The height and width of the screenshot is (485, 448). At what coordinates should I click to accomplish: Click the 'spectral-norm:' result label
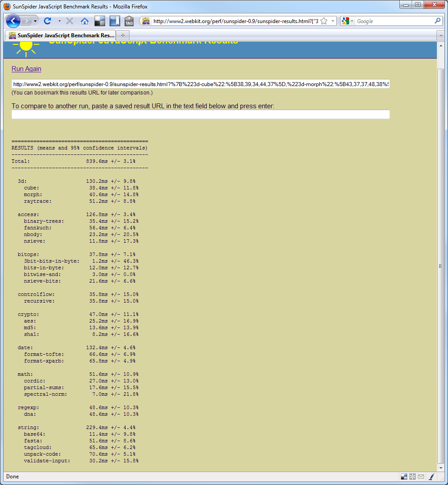pyautogui.click(x=45, y=394)
